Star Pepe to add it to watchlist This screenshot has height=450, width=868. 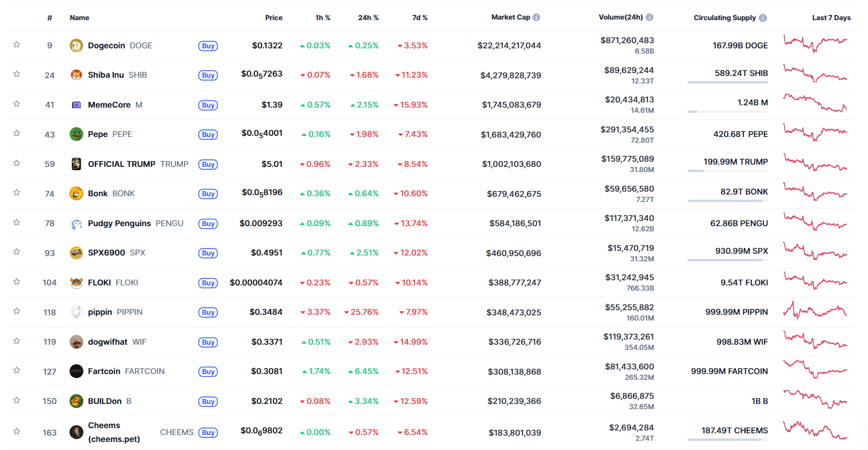pyautogui.click(x=17, y=134)
